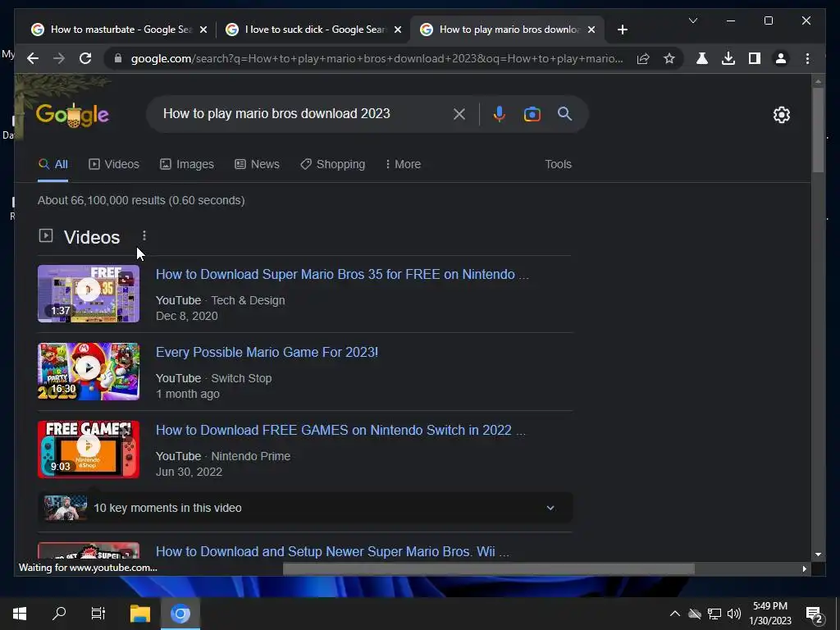
Task: Expand '10 key moments in this video'
Action: [x=305, y=507]
